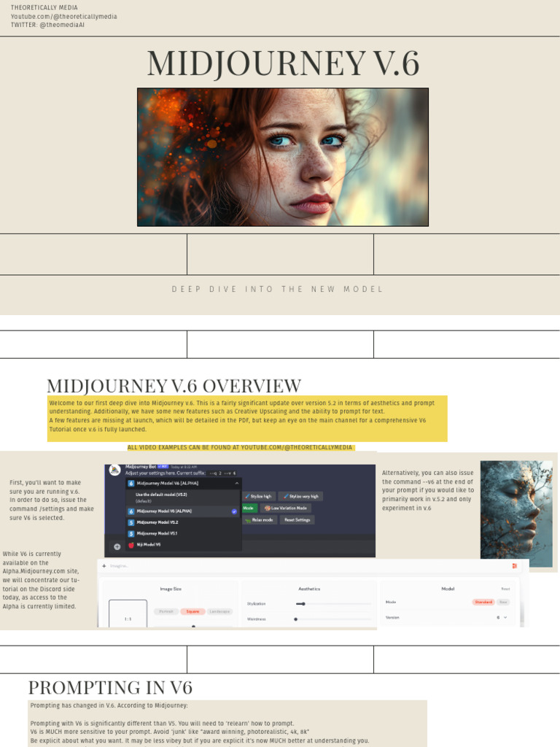Click 'Youtube.com/@theoreticallymedia' header text

(x=64, y=16)
